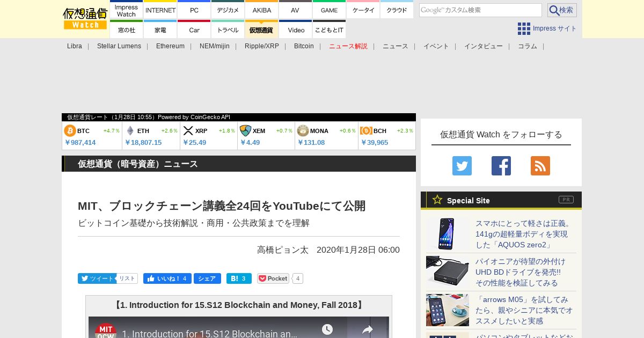Open the インタビュー section
The image size is (644, 338).
484,46
